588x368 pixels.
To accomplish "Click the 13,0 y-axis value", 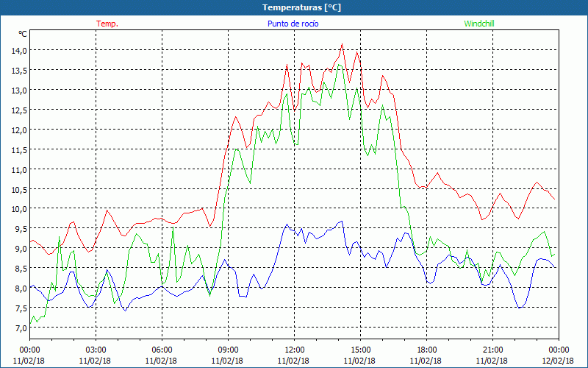I will (x=19, y=90).
